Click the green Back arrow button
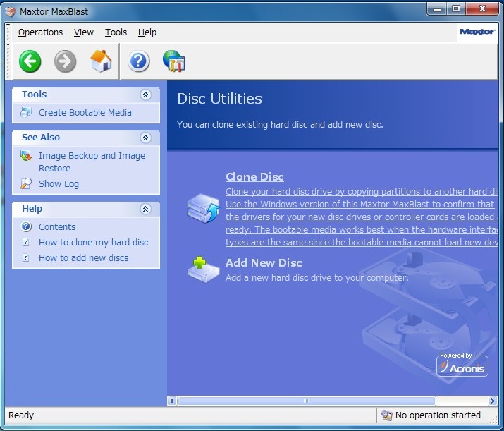 30,61
